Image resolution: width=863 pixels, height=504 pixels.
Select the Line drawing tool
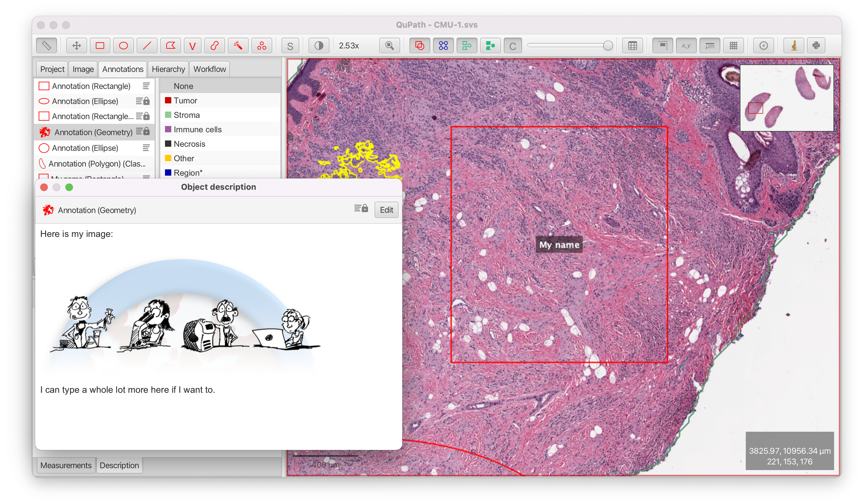[x=147, y=46]
